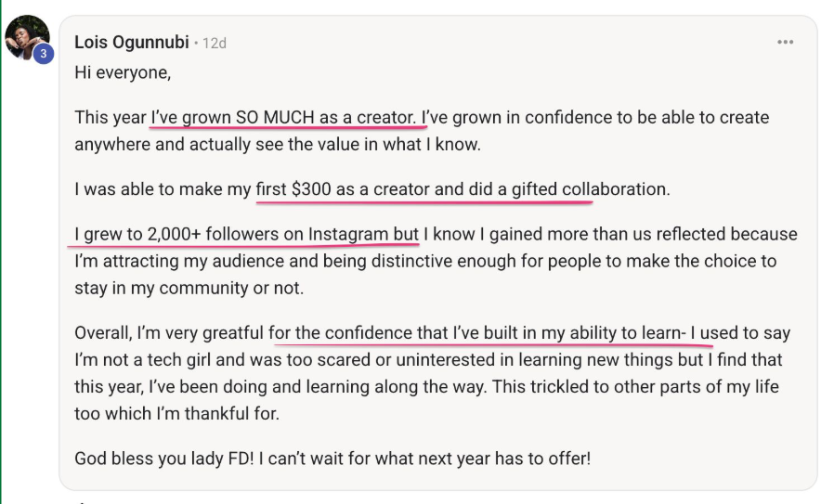834x504 pixels.
Task: Click the misspelled word "greatful"
Action: pos(233,332)
